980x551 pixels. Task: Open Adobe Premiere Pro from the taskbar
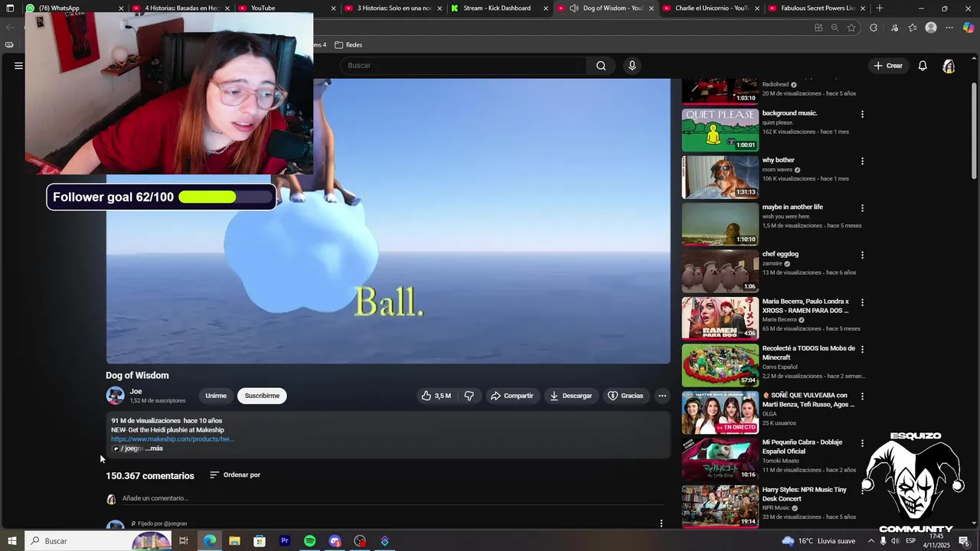tap(285, 541)
